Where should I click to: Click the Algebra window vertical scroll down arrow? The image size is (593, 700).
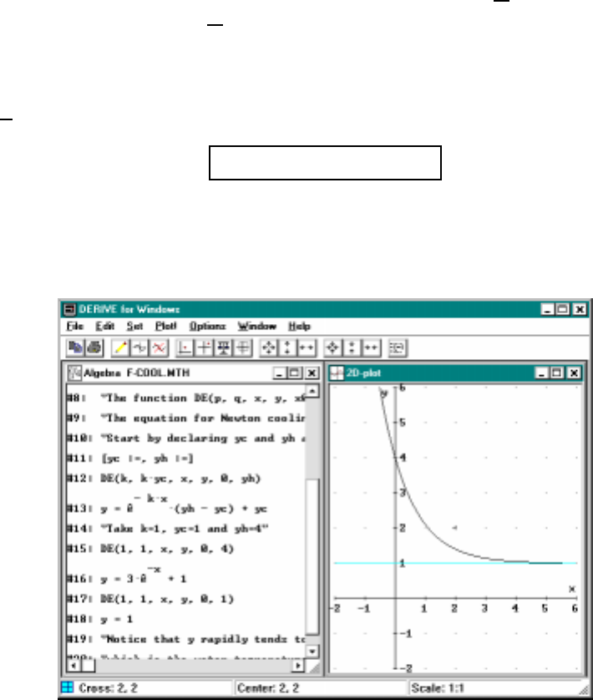tap(312, 652)
